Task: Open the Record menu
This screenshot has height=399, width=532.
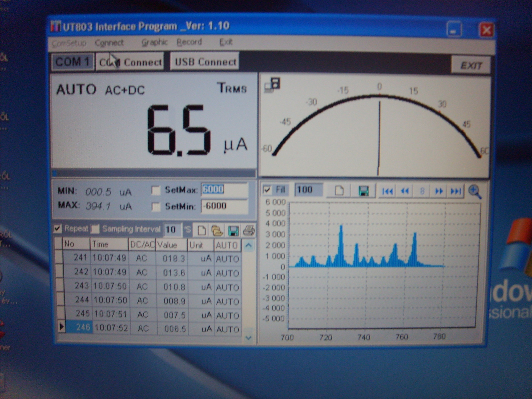Action: [189, 42]
